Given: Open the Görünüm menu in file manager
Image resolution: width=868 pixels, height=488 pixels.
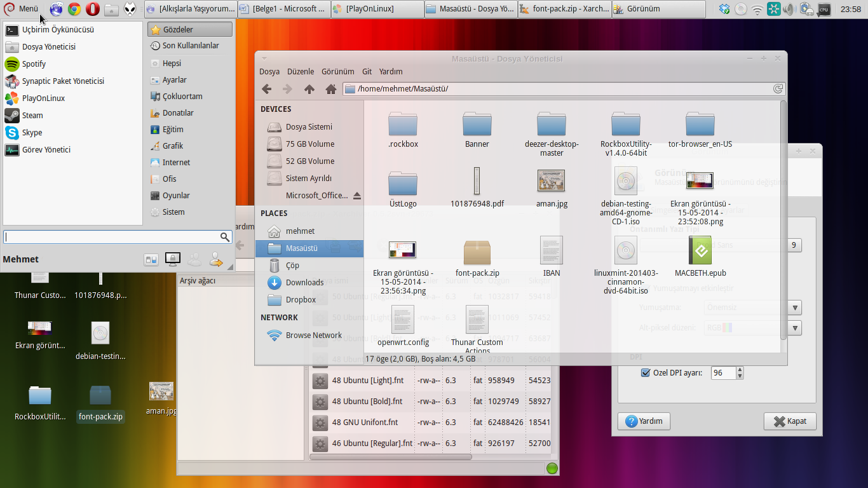Looking at the screenshot, I should (x=338, y=72).
